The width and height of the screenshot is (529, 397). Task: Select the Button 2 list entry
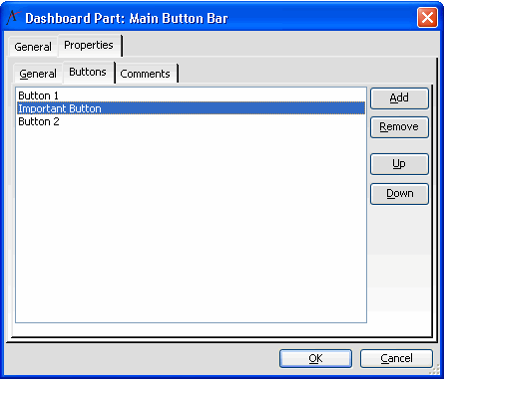point(191,121)
